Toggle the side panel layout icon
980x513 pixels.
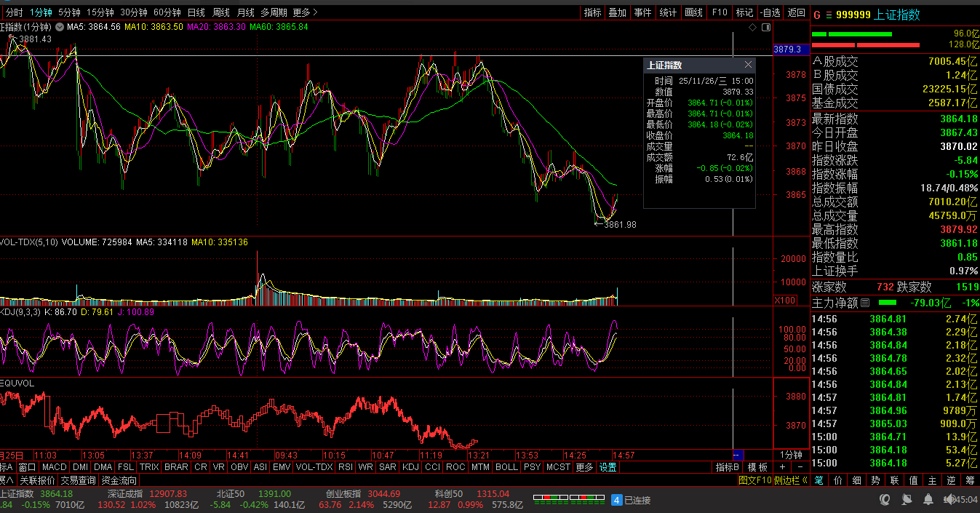(x=765, y=27)
